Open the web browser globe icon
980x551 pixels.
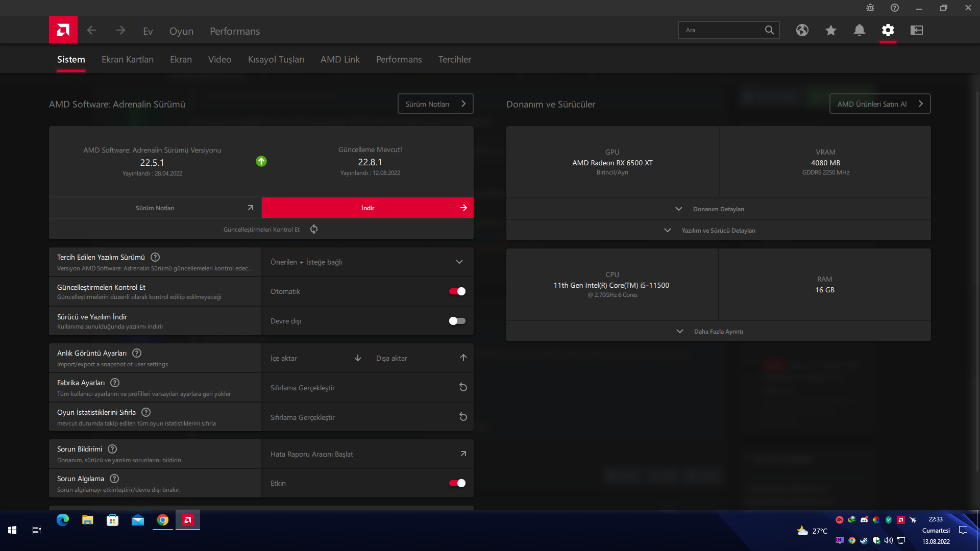(802, 30)
